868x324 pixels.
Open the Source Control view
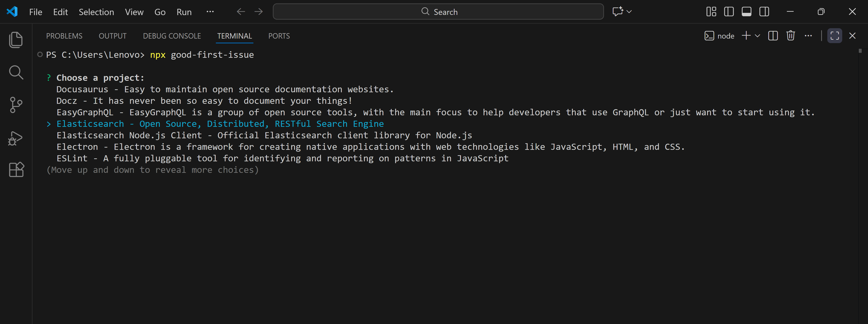click(16, 105)
